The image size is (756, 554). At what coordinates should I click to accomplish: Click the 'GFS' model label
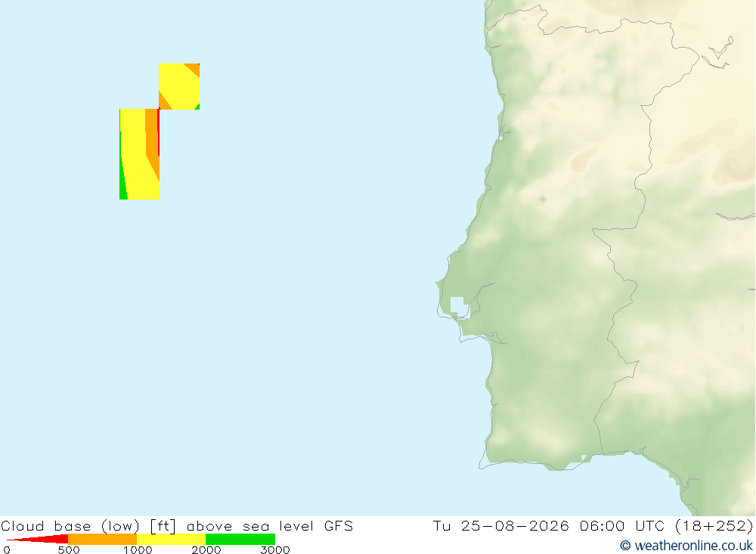339,525
